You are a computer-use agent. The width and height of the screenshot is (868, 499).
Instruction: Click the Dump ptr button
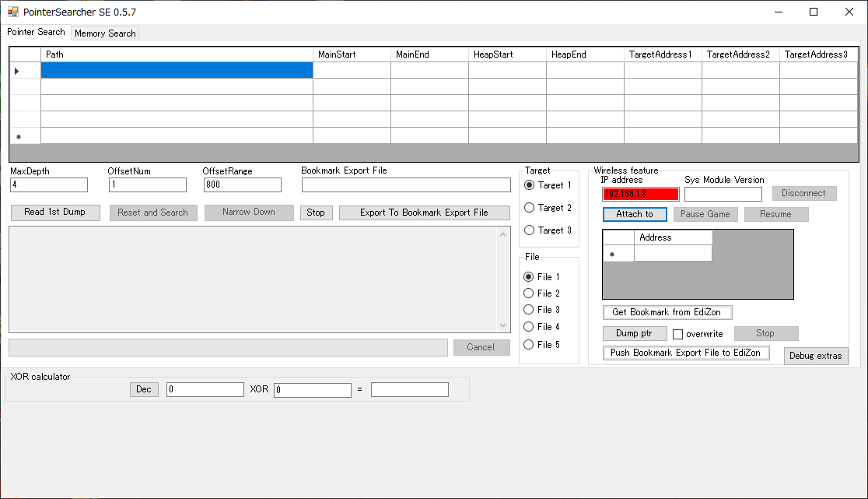point(635,333)
